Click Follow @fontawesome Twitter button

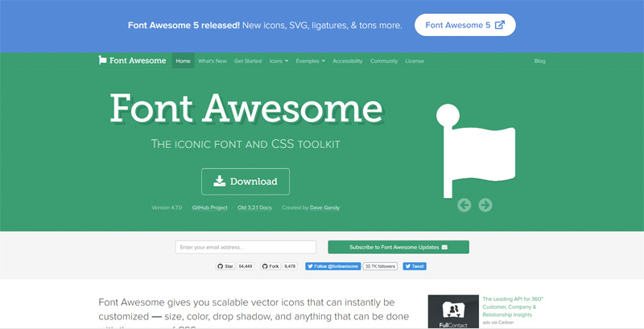[333, 266]
